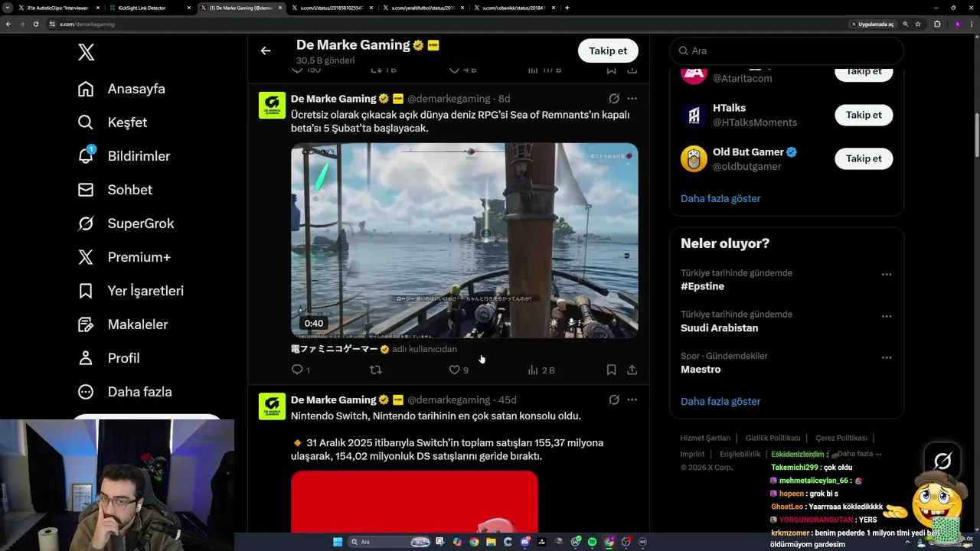The width and height of the screenshot is (980, 551).
Task: Open more options for #Epstine trend
Action: (886, 275)
